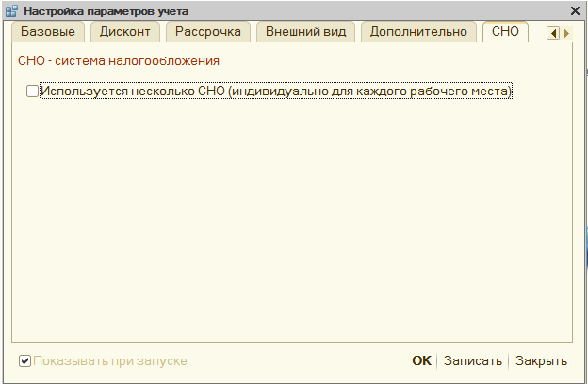This screenshot has height=384, width=588.
Task: Confirm settings with the OK button
Action: [x=421, y=360]
